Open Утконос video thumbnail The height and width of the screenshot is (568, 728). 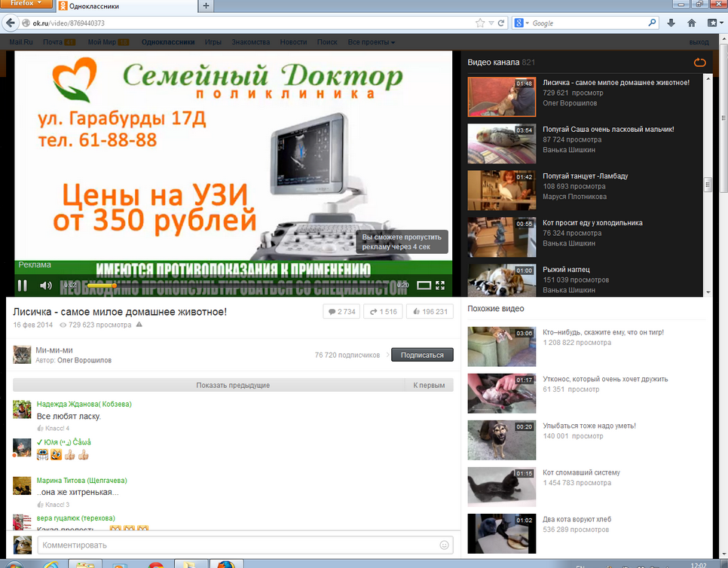click(501, 393)
